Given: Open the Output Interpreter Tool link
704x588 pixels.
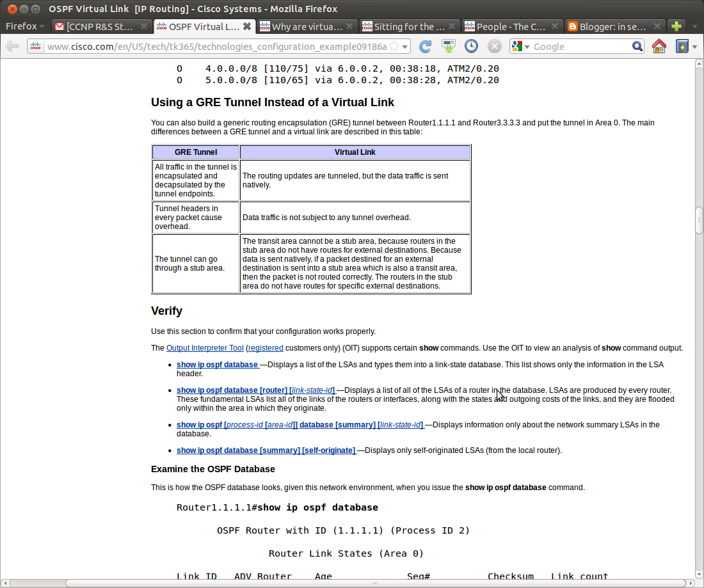Looking at the screenshot, I should (205, 348).
